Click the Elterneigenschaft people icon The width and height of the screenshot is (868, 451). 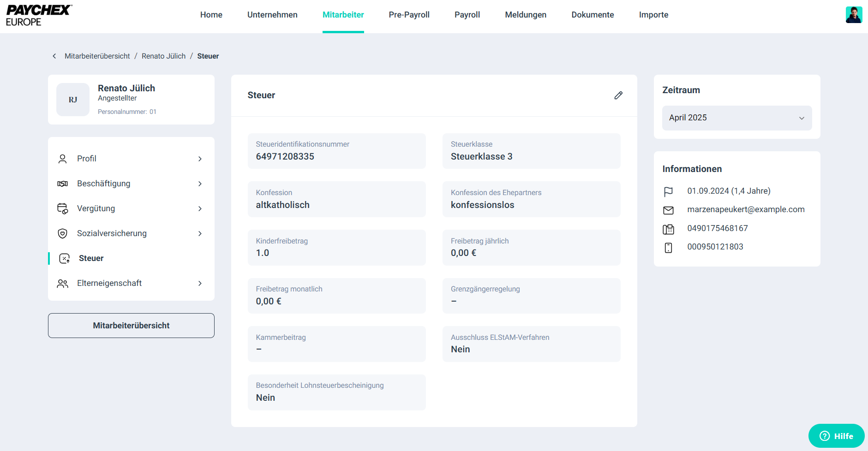tap(63, 284)
